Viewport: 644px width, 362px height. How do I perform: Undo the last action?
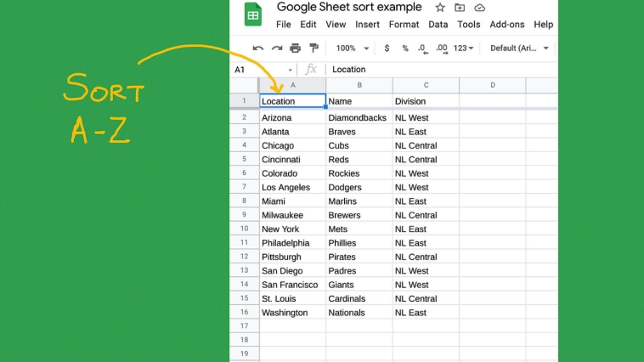pos(258,48)
